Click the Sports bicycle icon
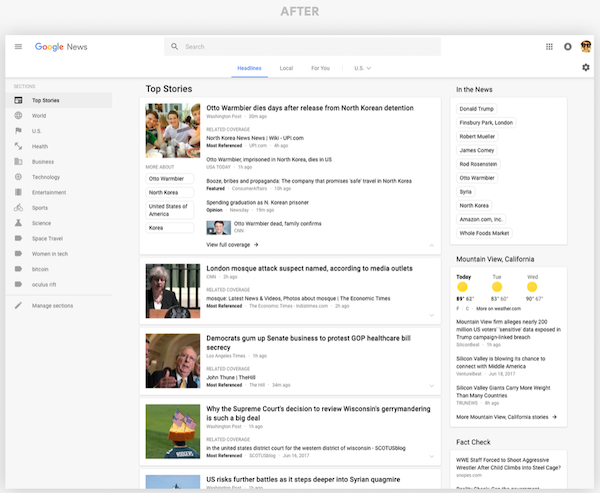Screen dimensions: 600x493 click(x=18, y=207)
